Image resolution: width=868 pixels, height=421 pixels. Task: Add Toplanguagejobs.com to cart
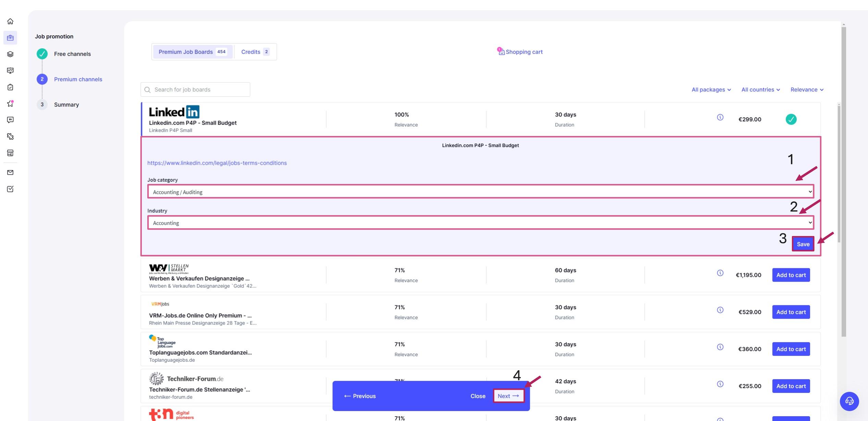point(791,349)
